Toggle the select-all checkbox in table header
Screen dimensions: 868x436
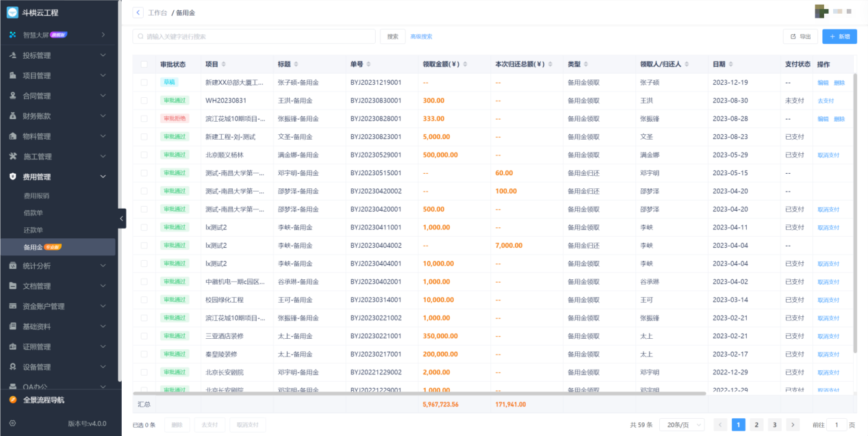pyautogui.click(x=144, y=64)
